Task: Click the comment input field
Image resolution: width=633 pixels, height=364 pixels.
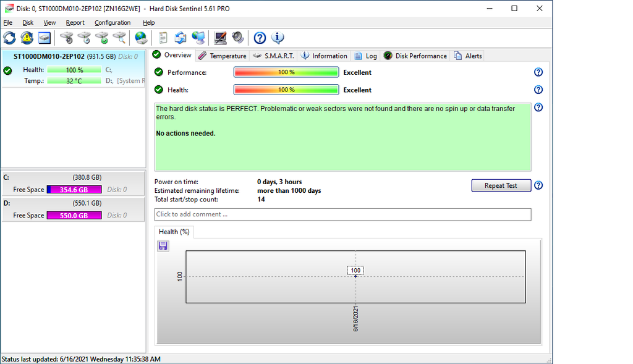Action: point(342,214)
